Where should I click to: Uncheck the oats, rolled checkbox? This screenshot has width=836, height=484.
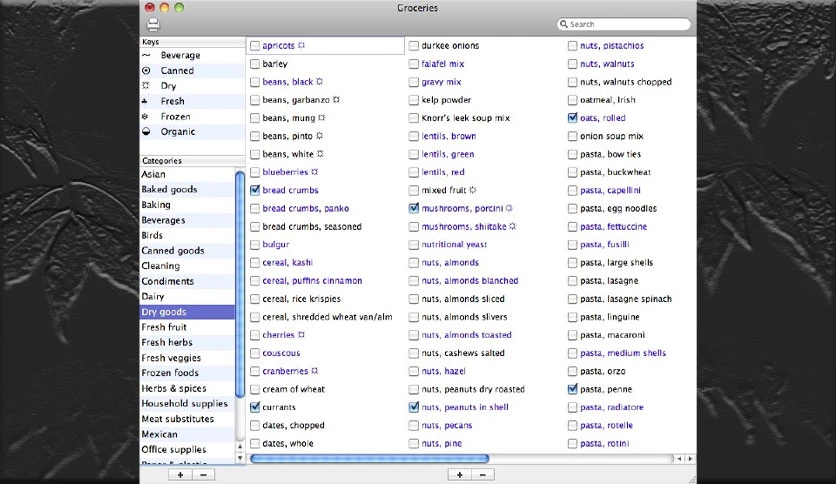(x=573, y=118)
